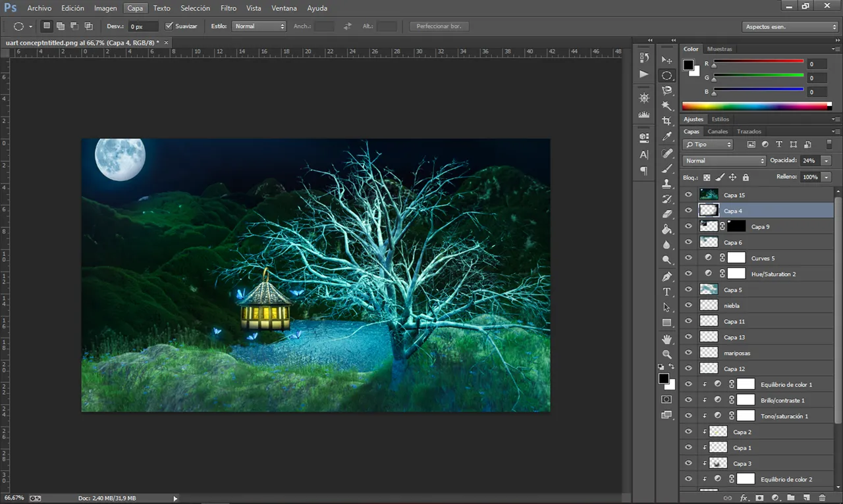The height and width of the screenshot is (504, 843).
Task: Toggle the Suavizar checkbox
Action: [169, 26]
